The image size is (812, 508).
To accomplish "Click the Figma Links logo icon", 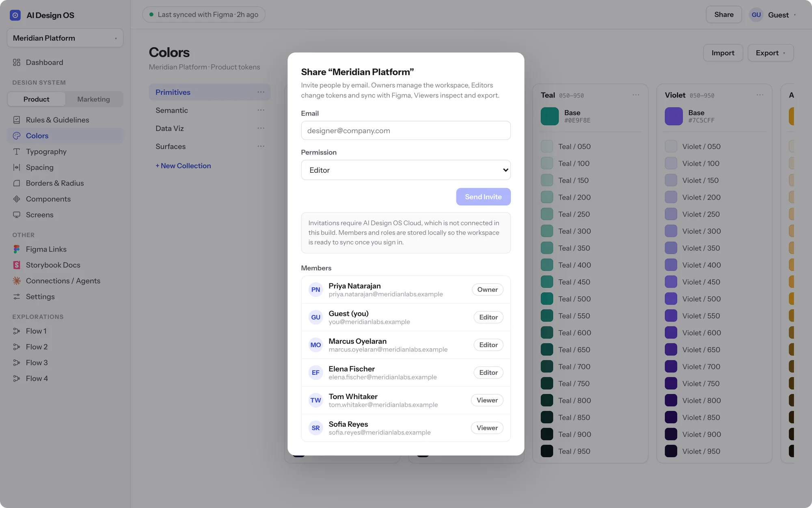I will [17, 249].
